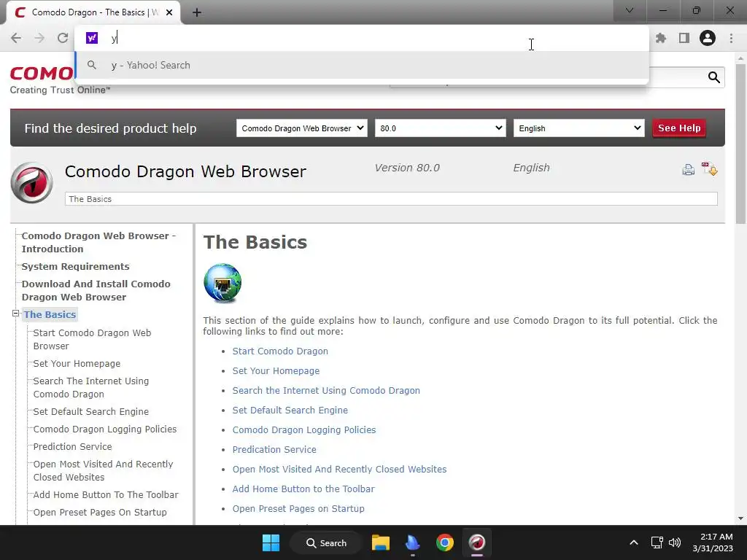Open the English language dropdown

[578, 128]
